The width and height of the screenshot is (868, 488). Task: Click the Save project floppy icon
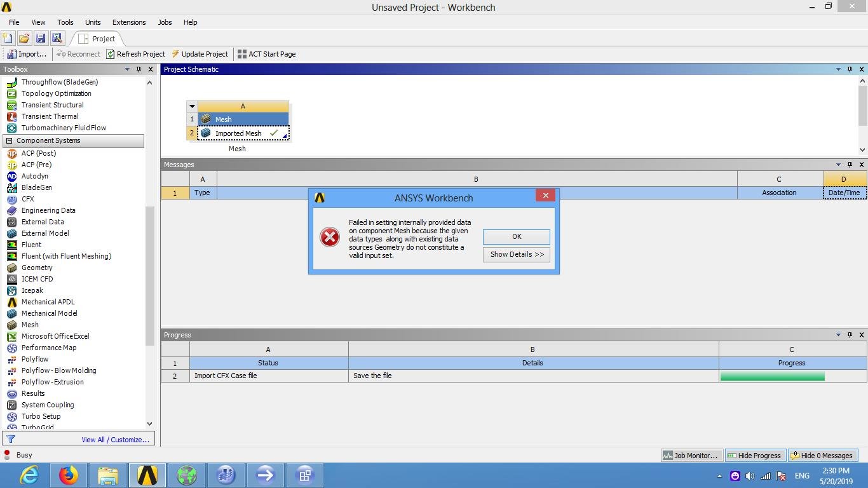[41, 39]
